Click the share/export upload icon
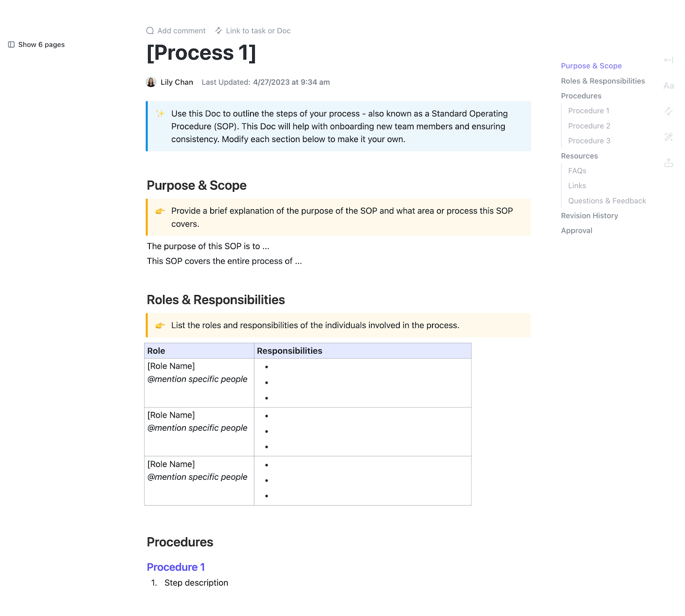The width and height of the screenshot is (685, 616). tap(668, 163)
